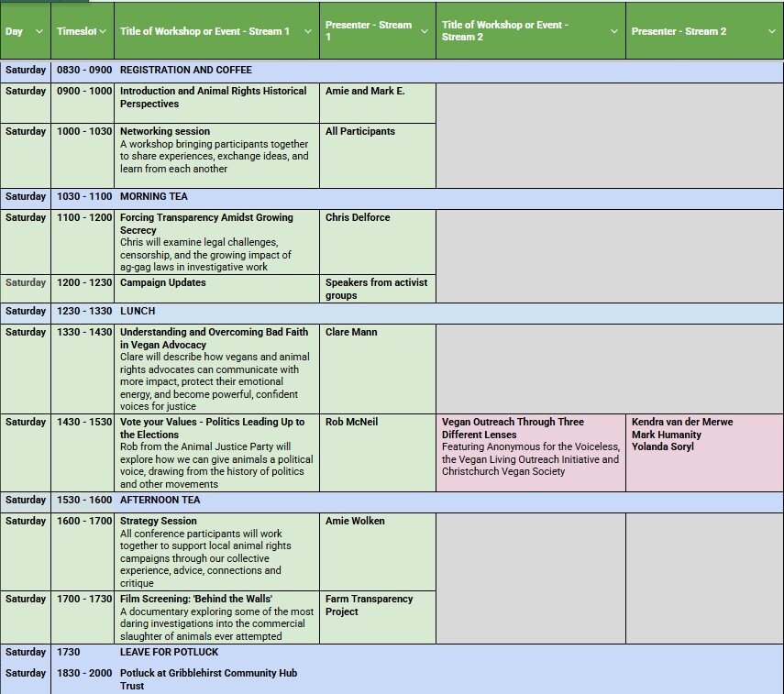Open Presenter - Stream 1 filter dropdown

[424, 31]
